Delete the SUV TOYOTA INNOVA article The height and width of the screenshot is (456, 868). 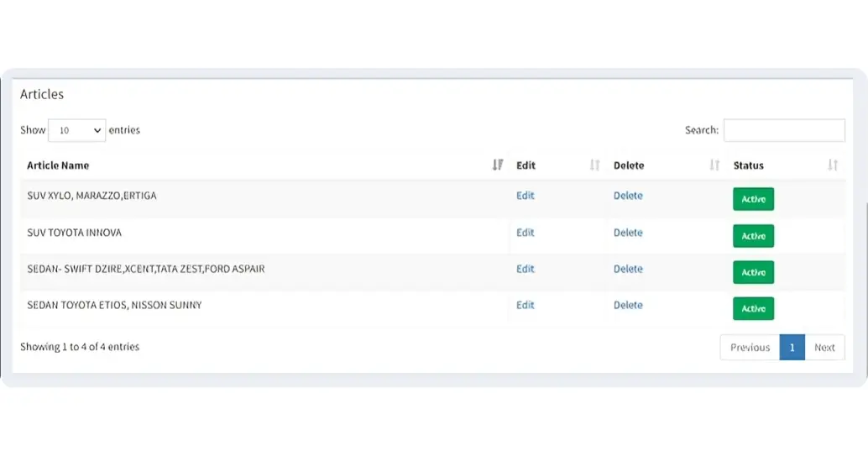coord(628,233)
